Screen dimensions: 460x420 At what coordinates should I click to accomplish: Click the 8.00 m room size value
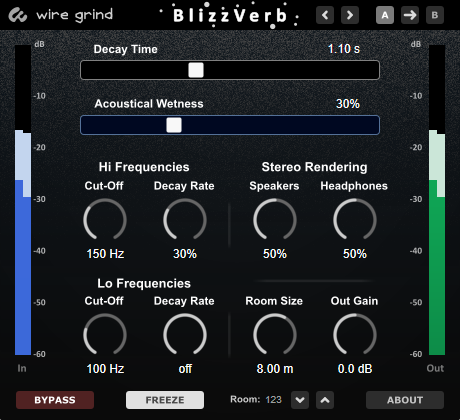(275, 369)
